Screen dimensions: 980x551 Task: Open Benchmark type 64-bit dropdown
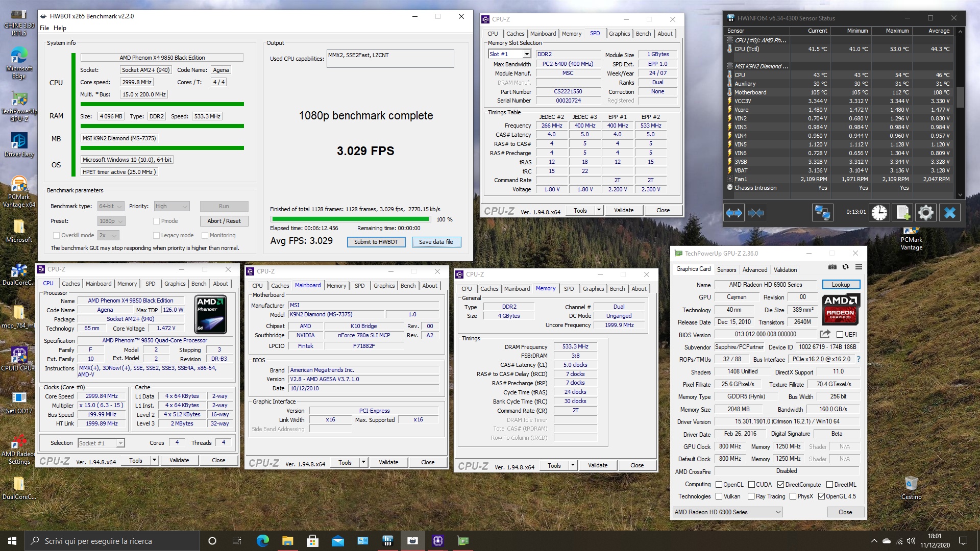click(111, 206)
